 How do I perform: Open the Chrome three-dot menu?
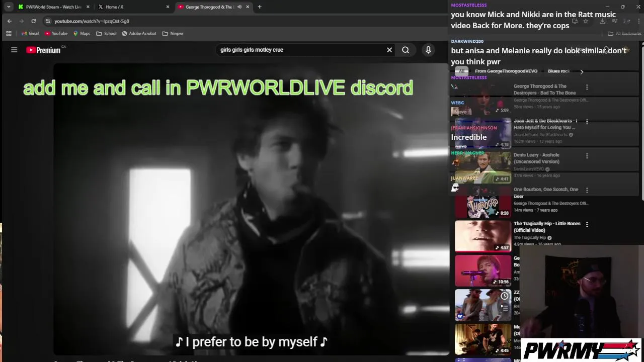[638, 21]
